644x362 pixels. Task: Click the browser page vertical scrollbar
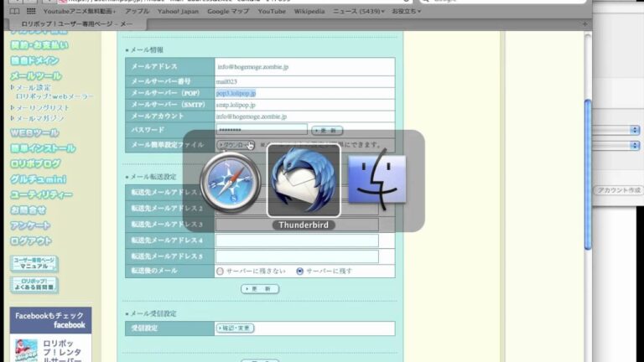(588, 175)
